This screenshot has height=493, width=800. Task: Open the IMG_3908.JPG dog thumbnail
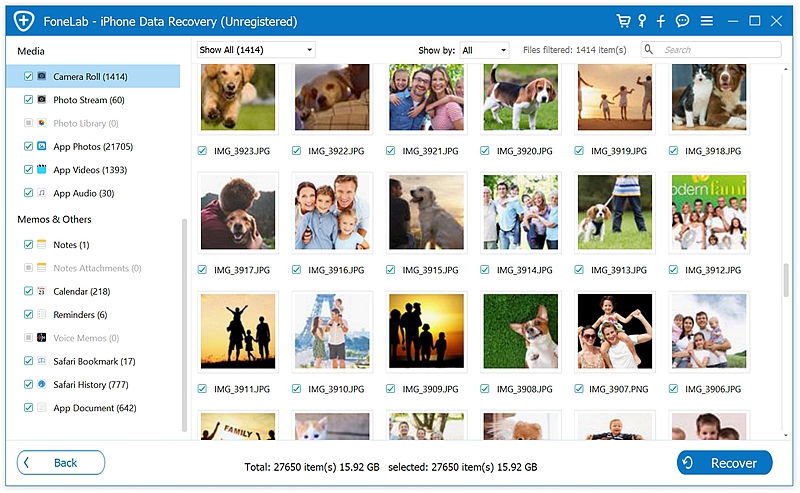[x=520, y=331]
